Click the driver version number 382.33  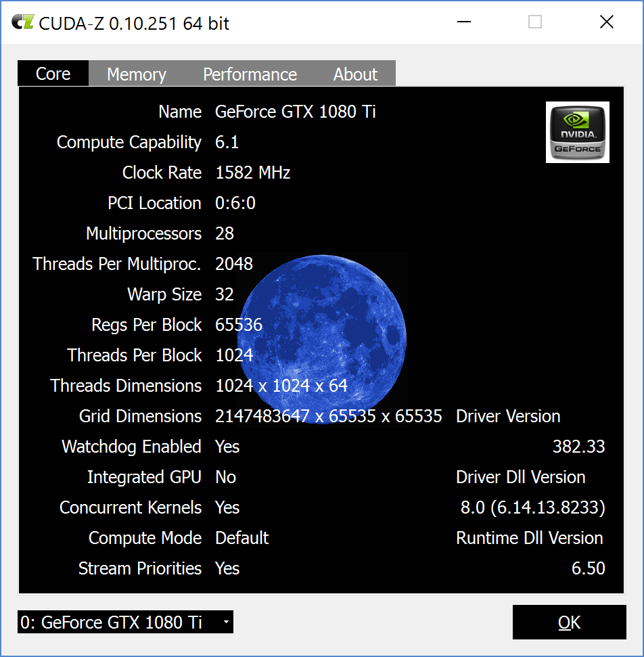tap(578, 447)
